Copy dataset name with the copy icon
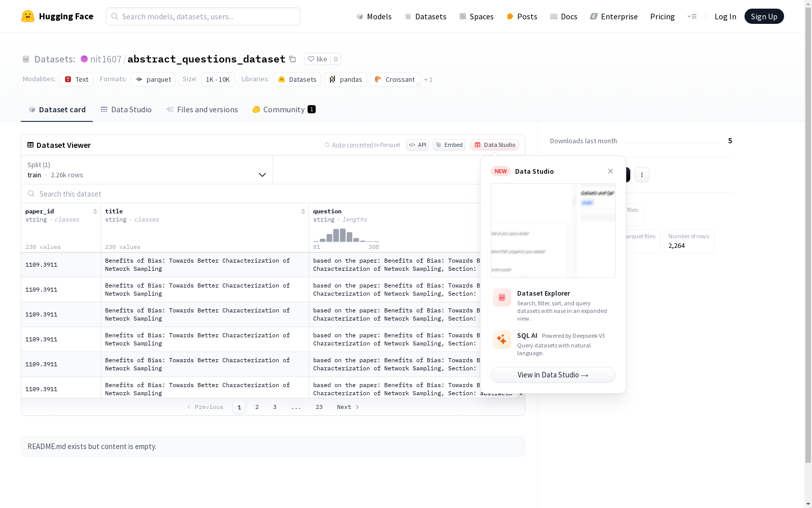This screenshot has width=812, height=508. pyautogui.click(x=292, y=59)
